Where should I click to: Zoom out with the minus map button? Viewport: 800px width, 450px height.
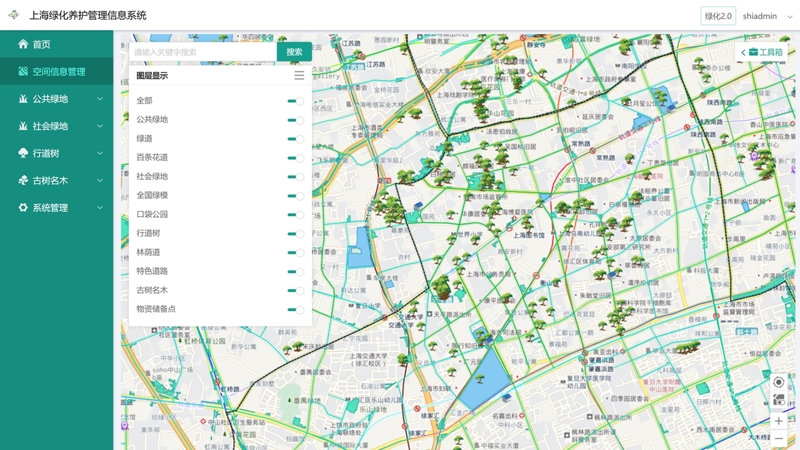(779, 439)
